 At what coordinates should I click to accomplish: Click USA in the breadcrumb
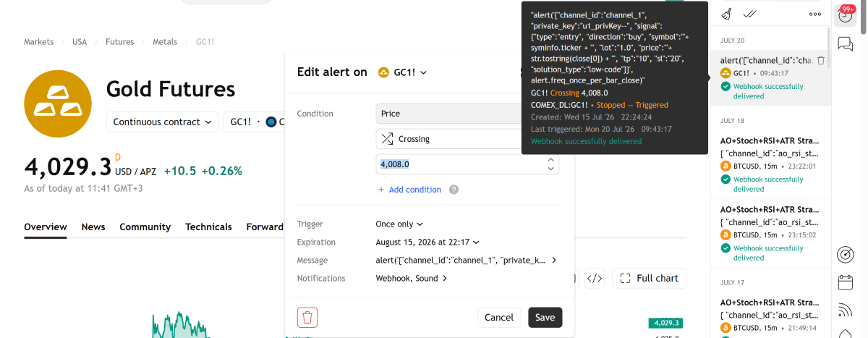[x=79, y=42]
